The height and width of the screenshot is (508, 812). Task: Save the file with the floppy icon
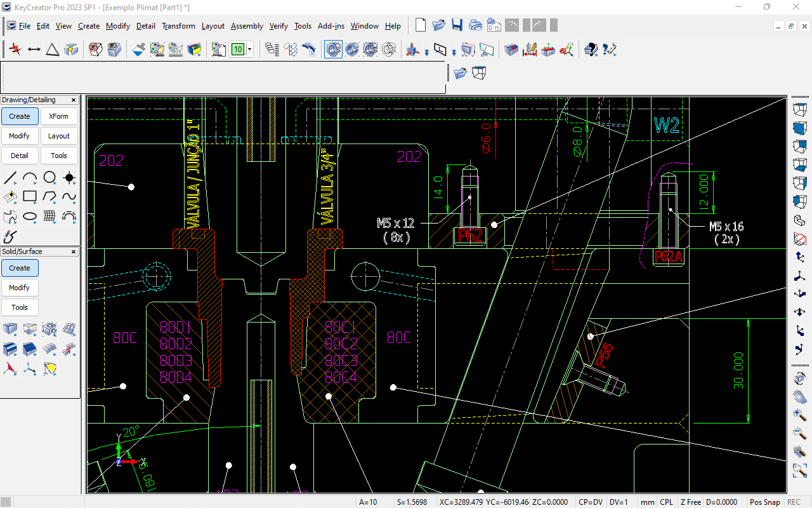457,25
